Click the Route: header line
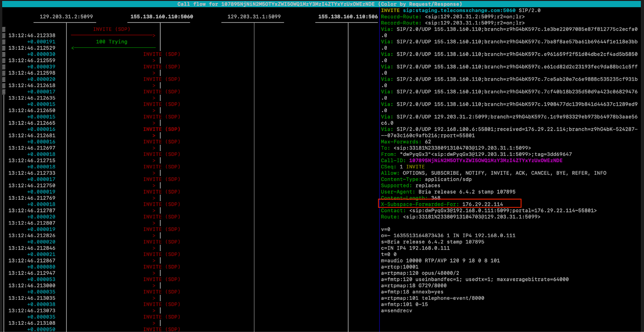Screen dimensions: 644x332 (460, 217)
